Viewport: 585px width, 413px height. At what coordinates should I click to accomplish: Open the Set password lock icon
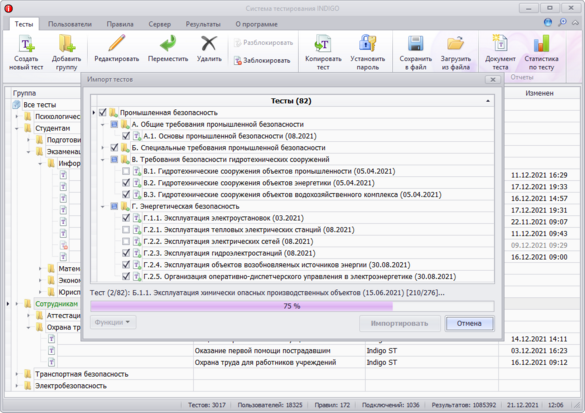[x=367, y=44]
